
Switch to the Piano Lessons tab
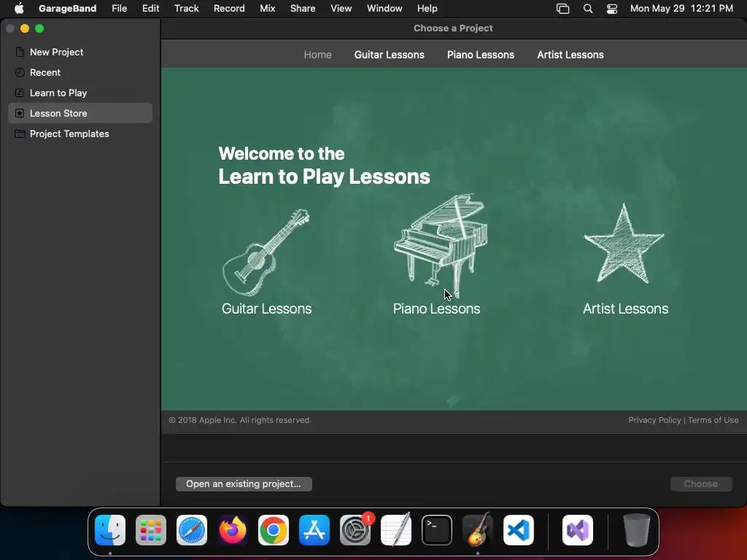[x=481, y=55]
